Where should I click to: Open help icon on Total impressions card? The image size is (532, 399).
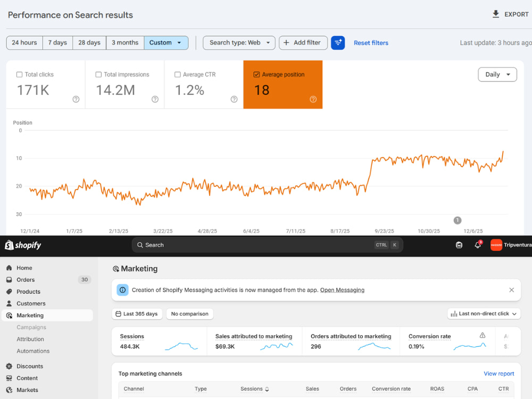pyautogui.click(x=155, y=99)
